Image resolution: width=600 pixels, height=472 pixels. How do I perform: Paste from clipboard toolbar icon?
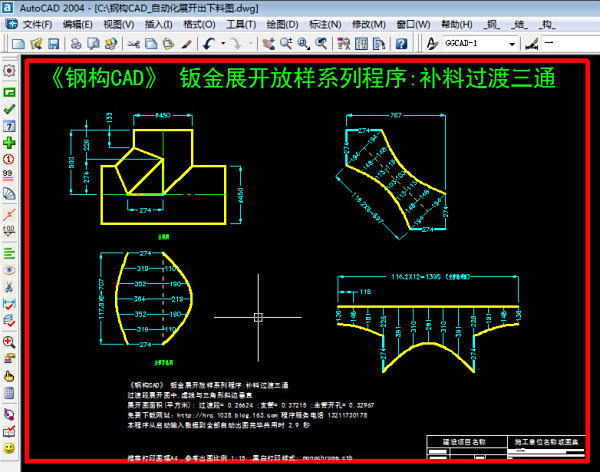coord(168,44)
